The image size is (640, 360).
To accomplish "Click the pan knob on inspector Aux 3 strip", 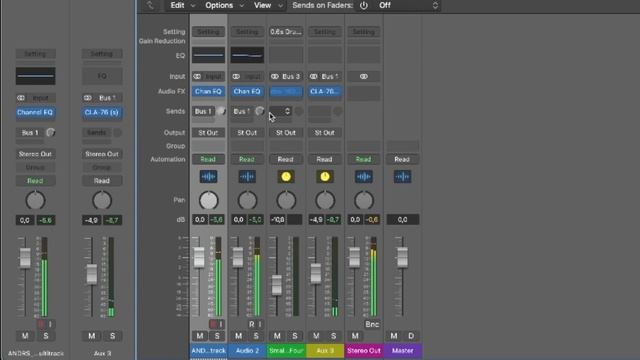I will point(102,200).
